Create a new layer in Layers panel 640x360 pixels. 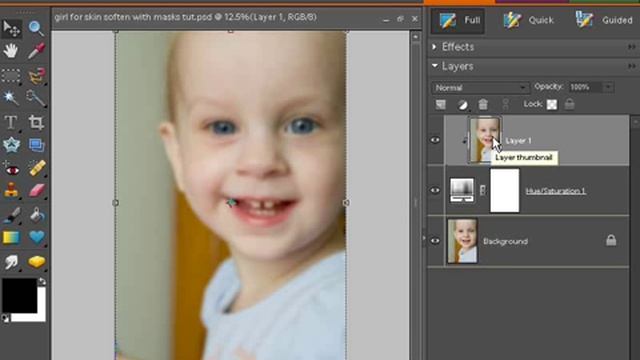[440, 104]
